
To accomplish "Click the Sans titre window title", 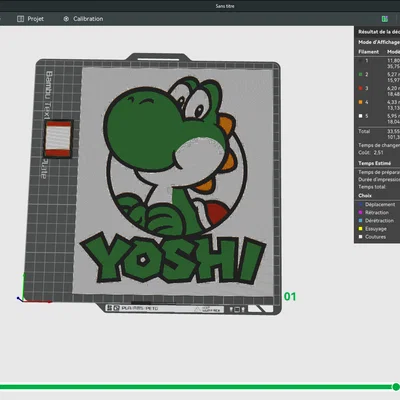I will tap(225, 6).
